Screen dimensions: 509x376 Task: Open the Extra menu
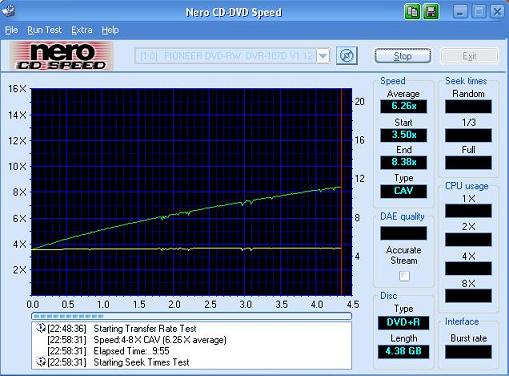pyautogui.click(x=82, y=30)
